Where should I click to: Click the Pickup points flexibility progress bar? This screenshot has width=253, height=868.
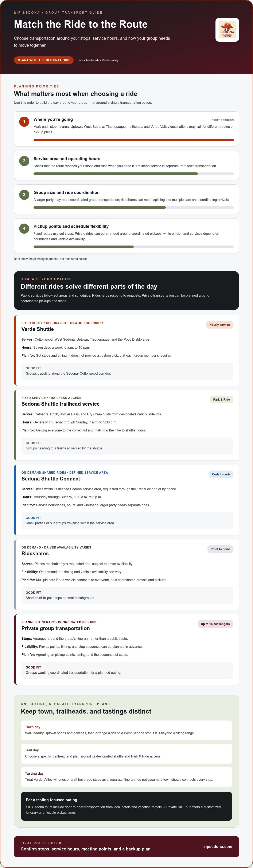coord(134,247)
